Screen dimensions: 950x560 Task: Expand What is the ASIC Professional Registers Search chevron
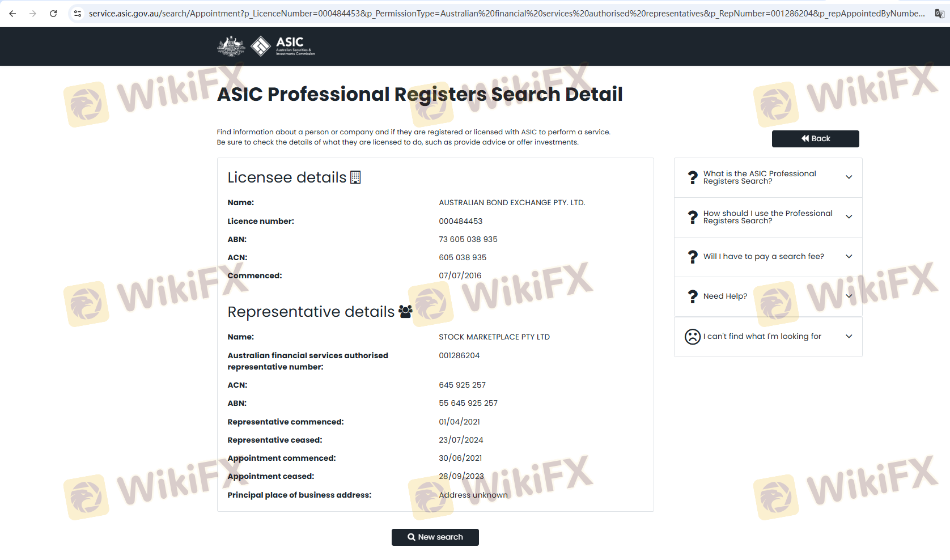[849, 177]
